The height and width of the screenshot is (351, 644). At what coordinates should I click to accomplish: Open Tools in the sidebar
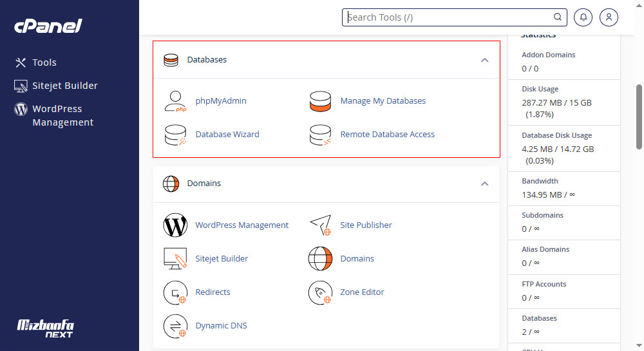click(x=44, y=62)
